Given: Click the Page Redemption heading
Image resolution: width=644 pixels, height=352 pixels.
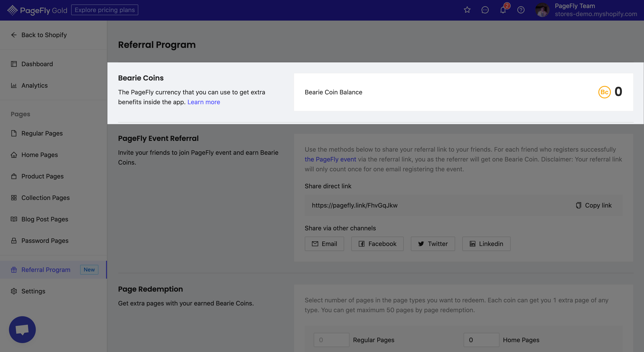Looking at the screenshot, I should point(150,289).
